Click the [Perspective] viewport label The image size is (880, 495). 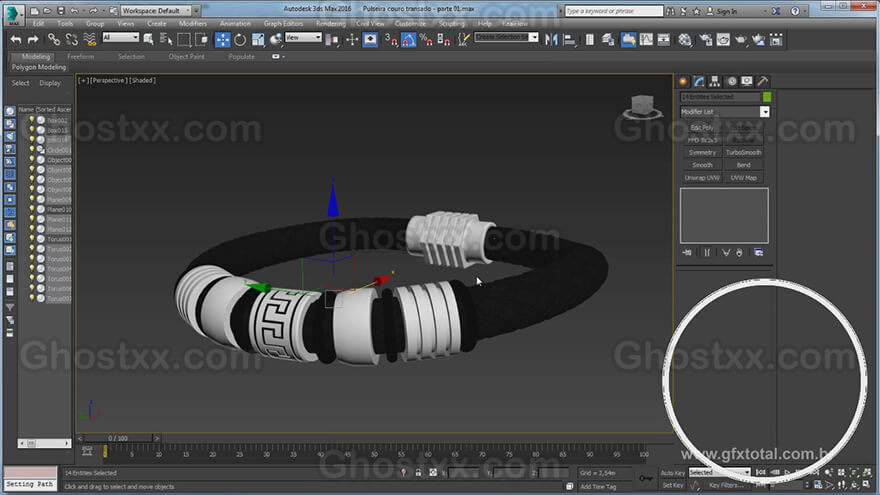coord(108,81)
